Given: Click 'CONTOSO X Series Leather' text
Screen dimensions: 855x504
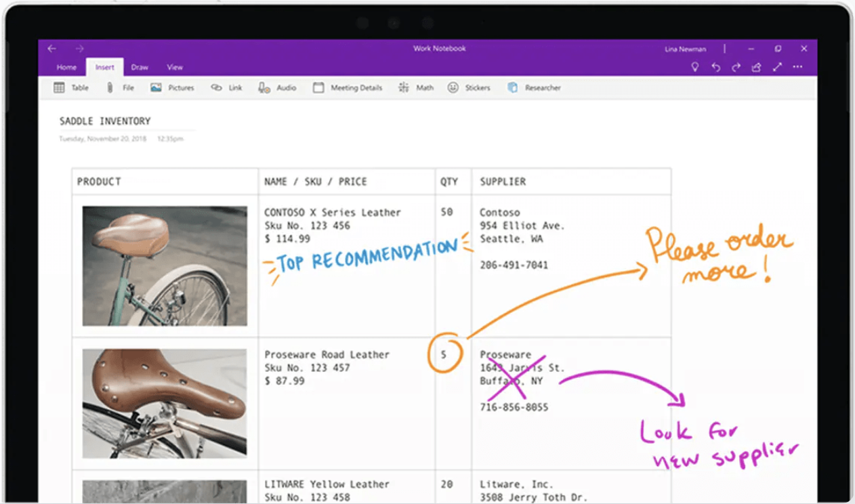Looking at the screenshot, I should click(333, 213).
